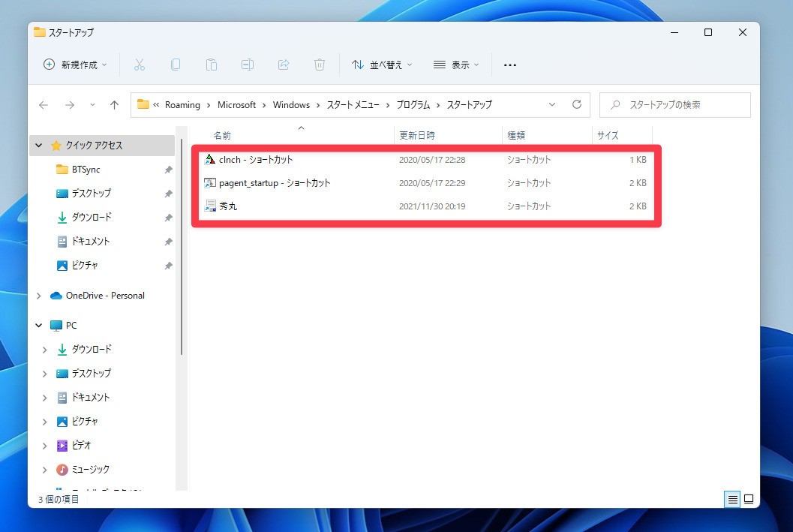Open the 表示 view menu
793x532 pixels.
tap(456, 65)
